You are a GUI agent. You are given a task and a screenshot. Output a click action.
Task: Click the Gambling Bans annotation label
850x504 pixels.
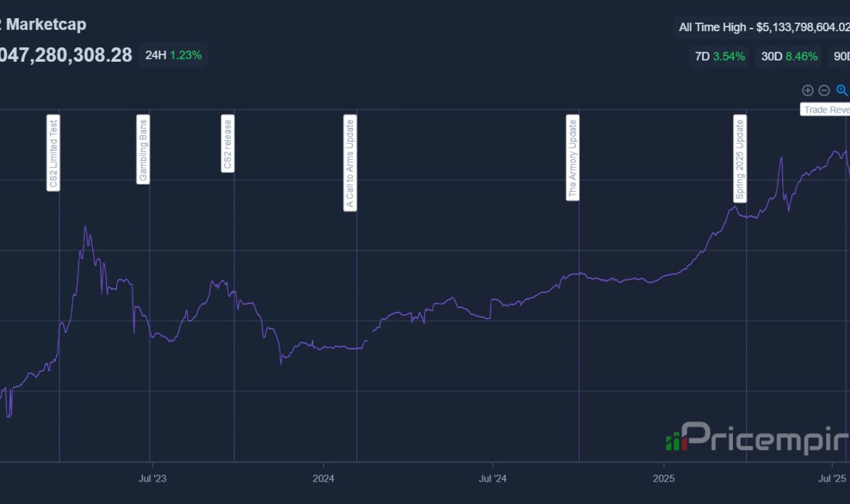[x=143, y=150]
